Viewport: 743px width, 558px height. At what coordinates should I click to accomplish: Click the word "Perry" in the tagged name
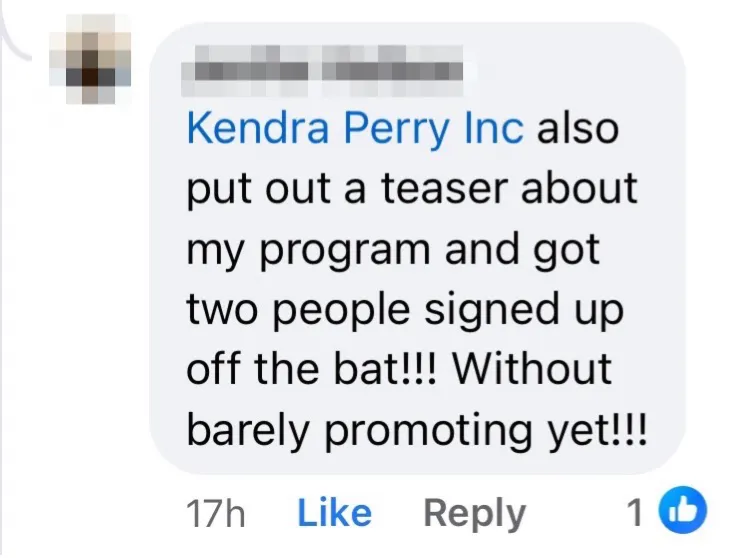click(389, 130)
